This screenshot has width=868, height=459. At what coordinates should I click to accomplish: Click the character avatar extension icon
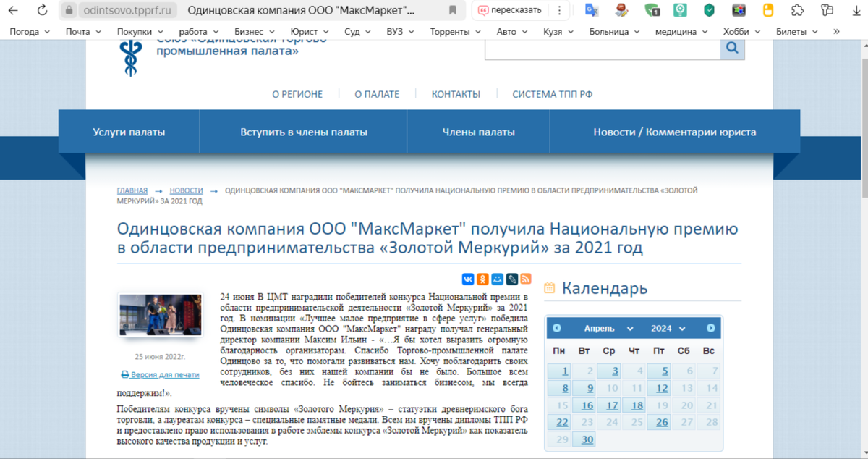(621, 11)
